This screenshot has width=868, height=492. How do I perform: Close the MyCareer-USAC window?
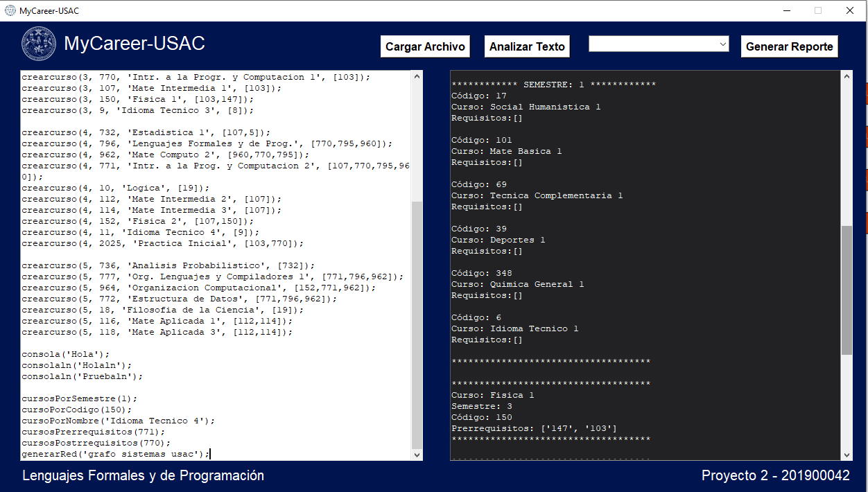click(x=849, y=10)
